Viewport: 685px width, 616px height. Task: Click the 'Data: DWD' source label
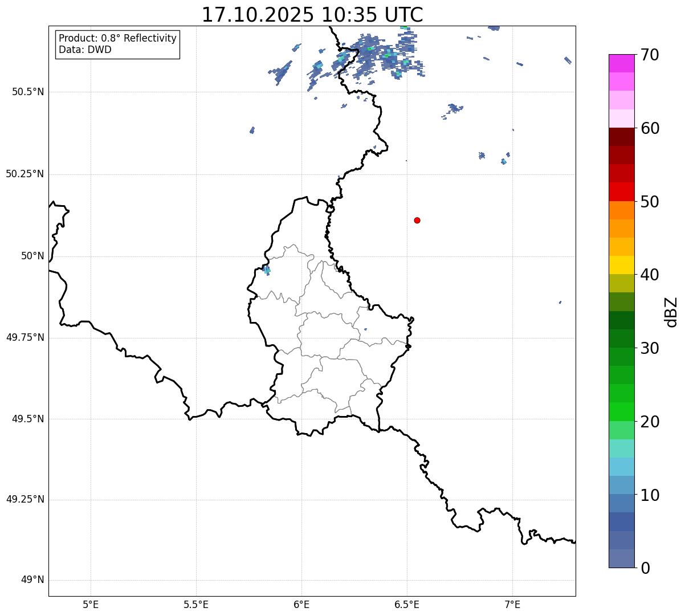85,50
